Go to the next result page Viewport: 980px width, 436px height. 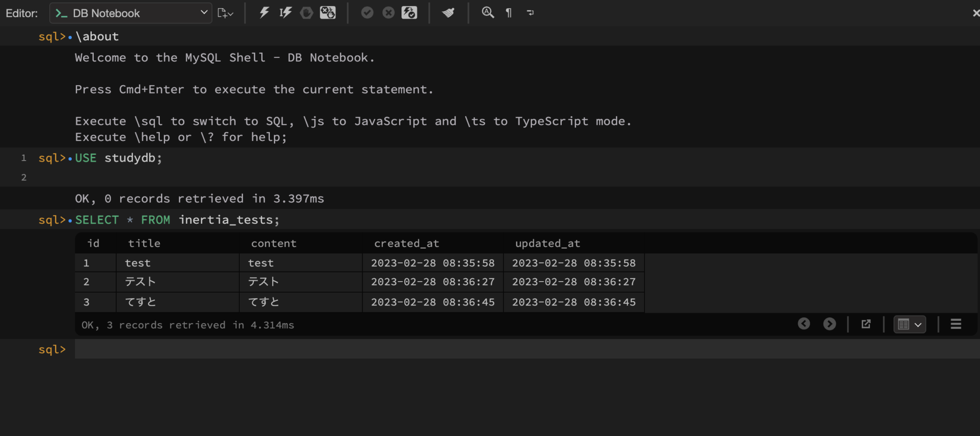click(829, 324)
